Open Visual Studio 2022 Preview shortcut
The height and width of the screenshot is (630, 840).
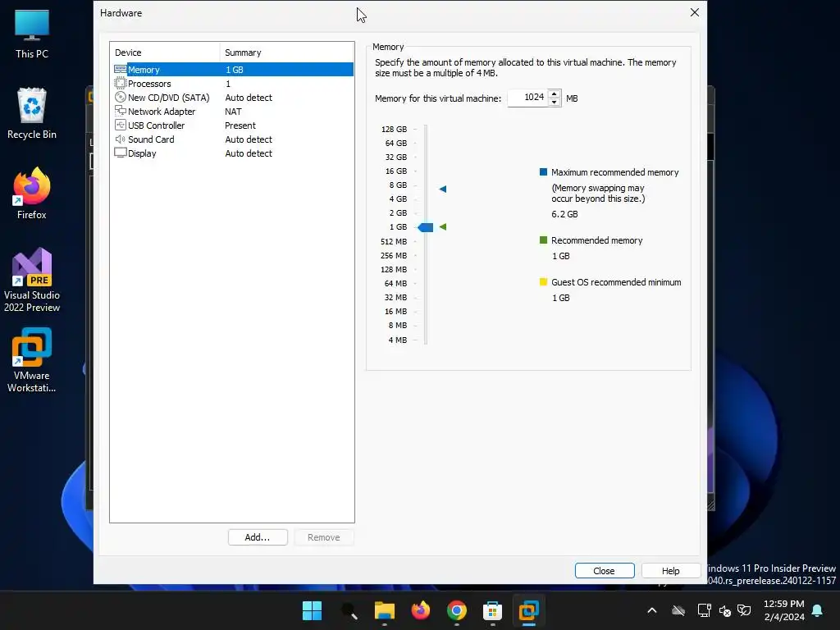tap(32, 280)
